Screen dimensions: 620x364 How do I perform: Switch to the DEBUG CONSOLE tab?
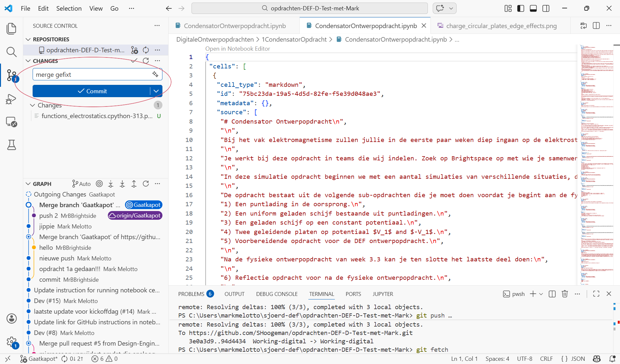(277, 294)
